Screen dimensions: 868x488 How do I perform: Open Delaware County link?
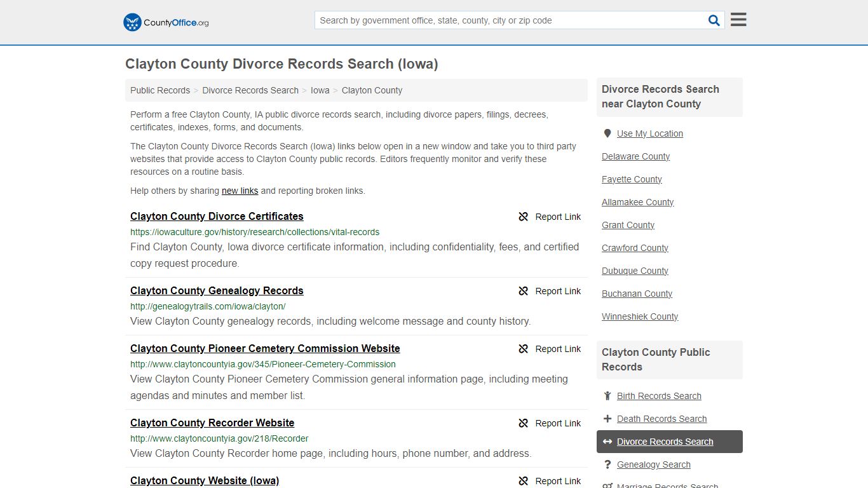click(x=635, y=156)
